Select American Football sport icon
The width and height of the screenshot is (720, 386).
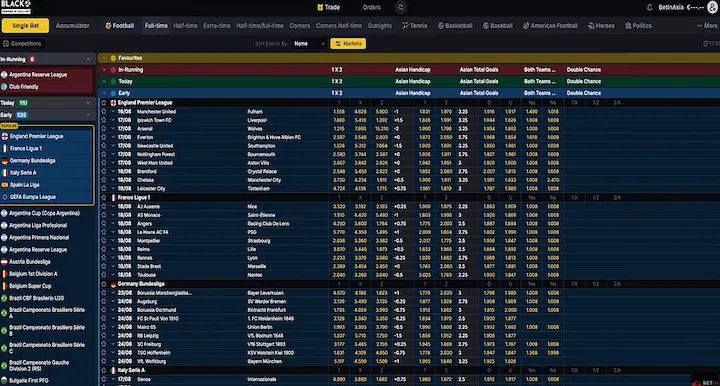(526, 26)
